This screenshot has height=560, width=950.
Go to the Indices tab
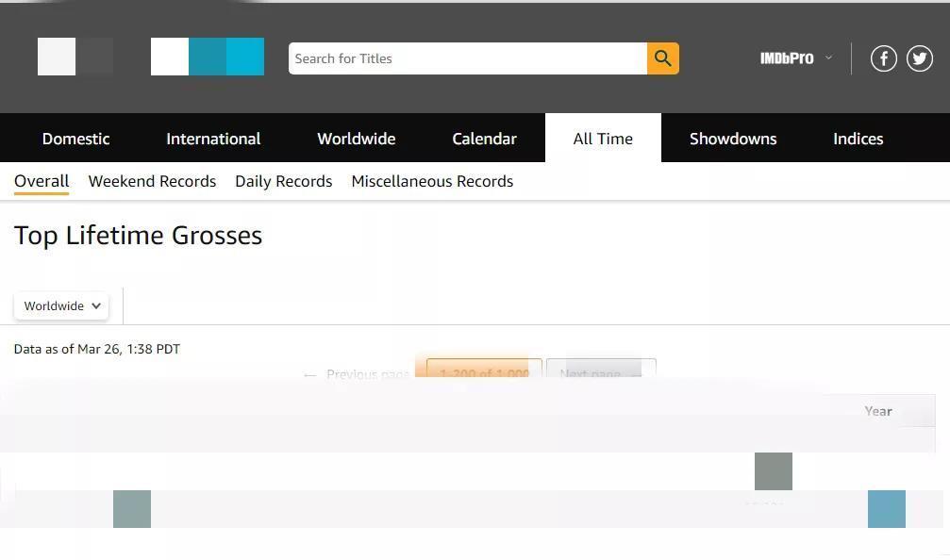(858, 139)
